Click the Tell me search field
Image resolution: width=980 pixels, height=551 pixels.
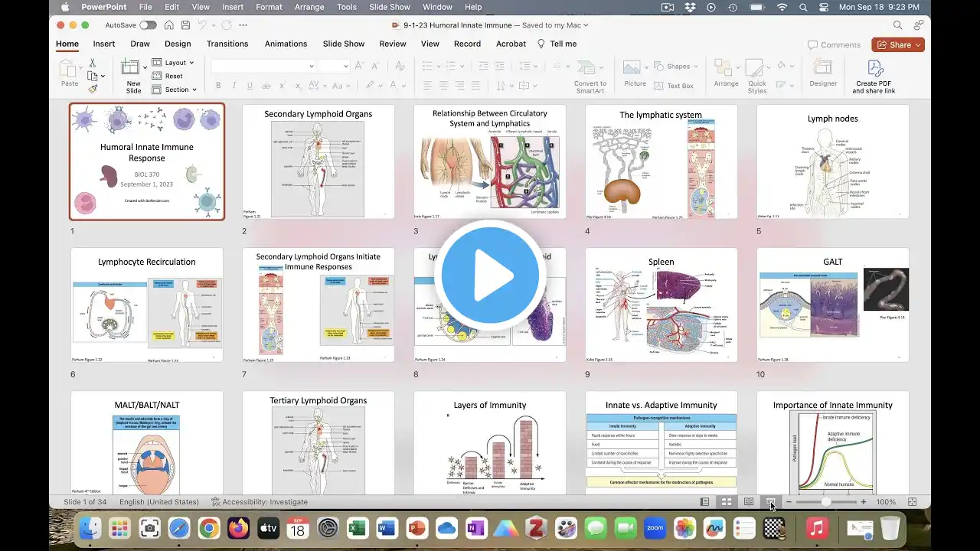(557, 44)
